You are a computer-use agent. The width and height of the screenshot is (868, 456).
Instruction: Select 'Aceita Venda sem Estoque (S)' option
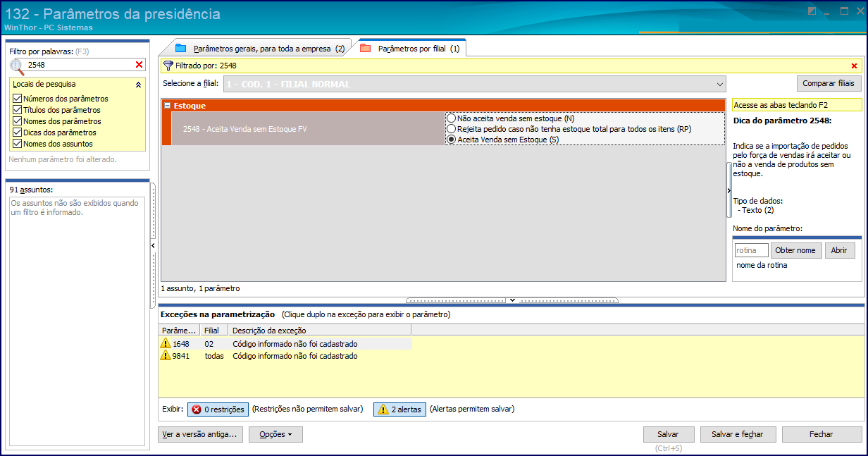point(452,140)
